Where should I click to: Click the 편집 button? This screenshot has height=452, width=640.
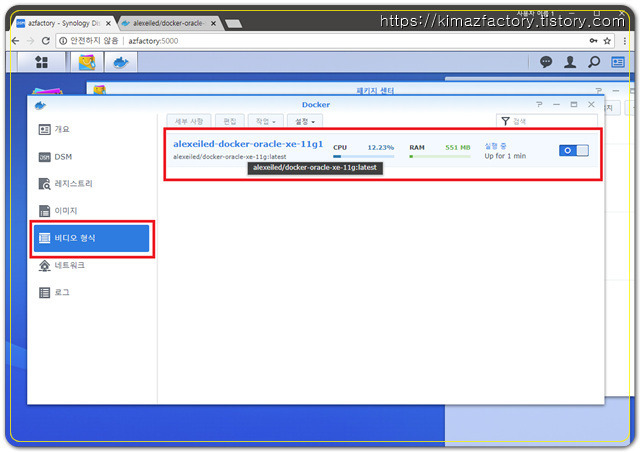pyautogui.click(x=230, y=121)
